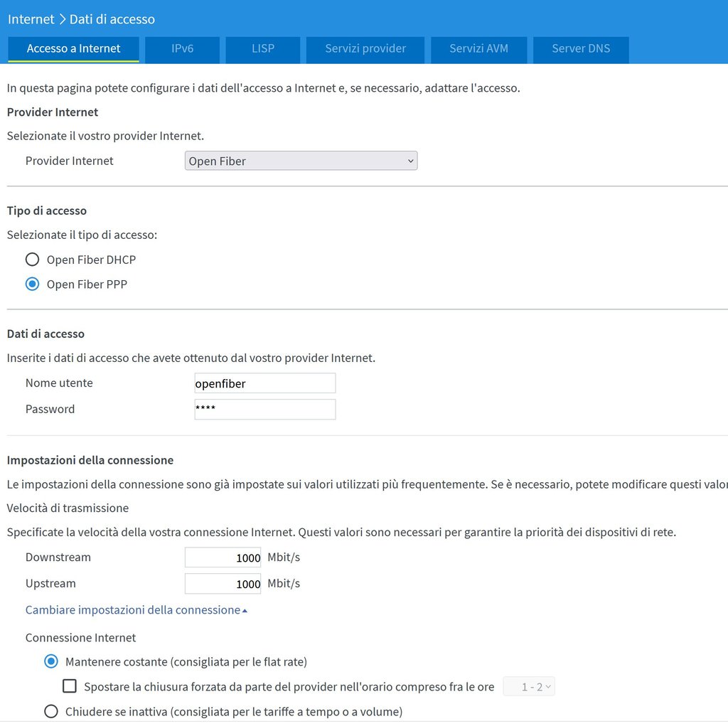
Task: Click the Upstream speed field
Action: click(x=223, y=584)
